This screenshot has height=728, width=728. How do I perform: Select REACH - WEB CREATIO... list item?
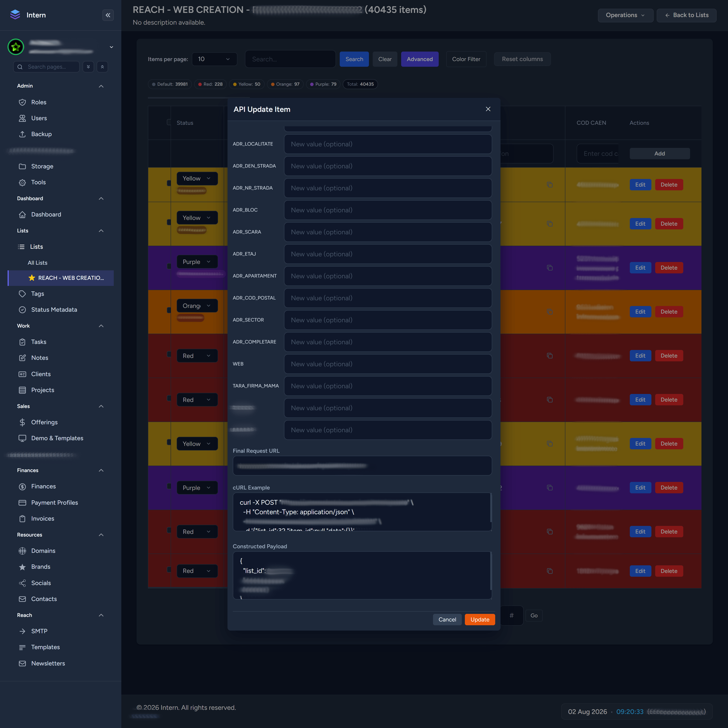pyautogui.click(x=61, y=278)
